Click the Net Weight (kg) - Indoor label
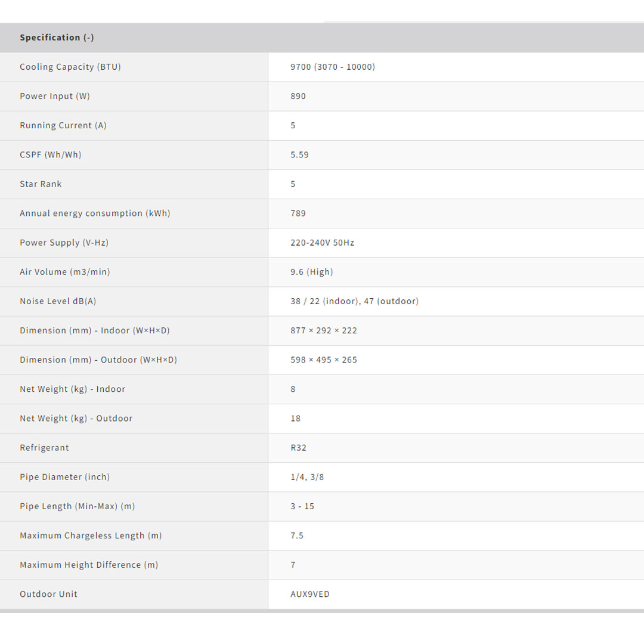The width and height of the screenshot is (644, 644). [x=73, y=389]
